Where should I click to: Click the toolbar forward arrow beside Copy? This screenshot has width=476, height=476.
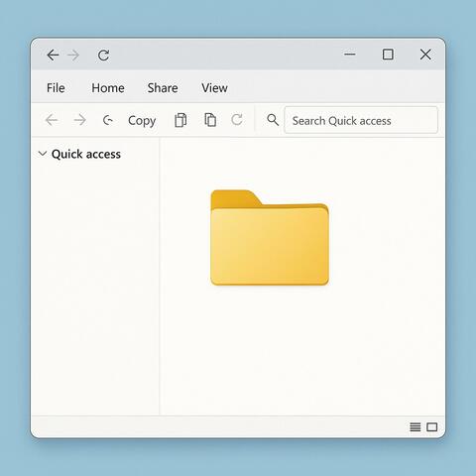click(79, 120)
